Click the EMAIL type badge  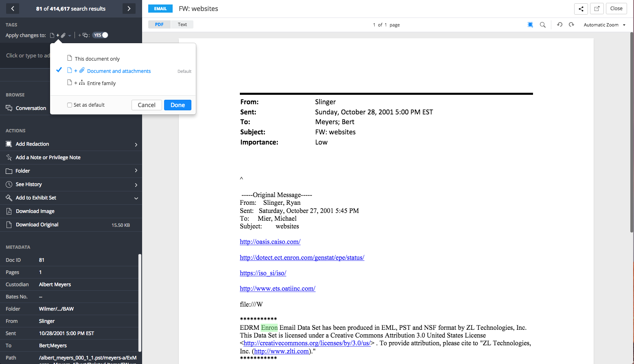(160, 9)
